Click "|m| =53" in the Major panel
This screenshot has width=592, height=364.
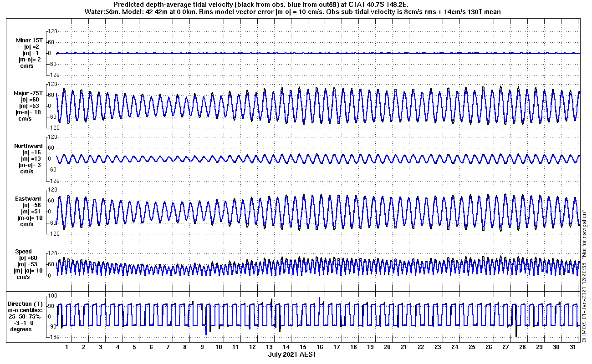[x=30, y=106]
